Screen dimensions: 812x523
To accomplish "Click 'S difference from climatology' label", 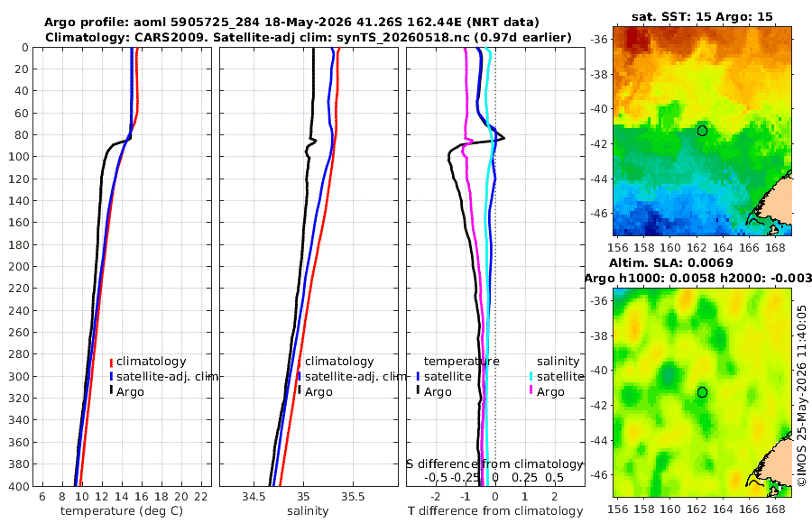I will (x=494, y=464).
